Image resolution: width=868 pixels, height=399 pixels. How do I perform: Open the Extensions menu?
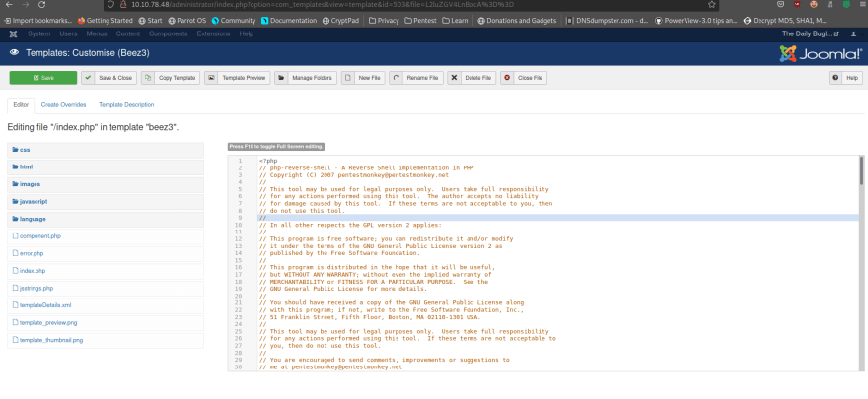pyautogui.click(x=213, y=33)
